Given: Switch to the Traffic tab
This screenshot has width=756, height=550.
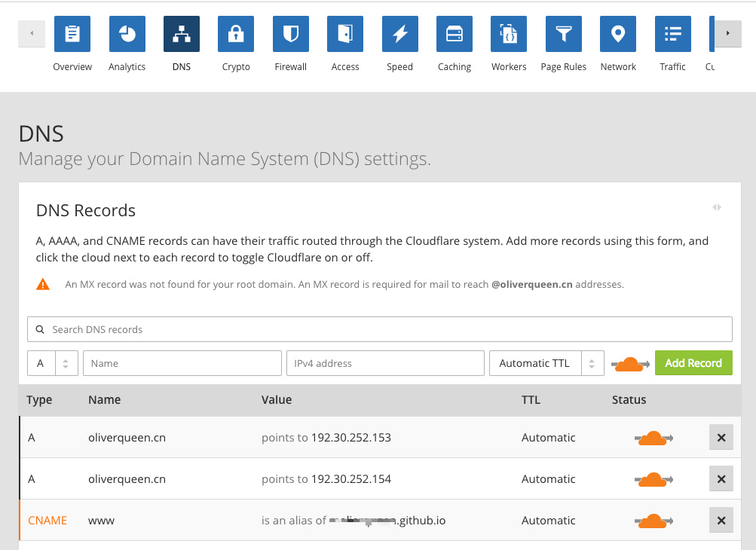Looking at the screenshot, I should pos(672,44).
